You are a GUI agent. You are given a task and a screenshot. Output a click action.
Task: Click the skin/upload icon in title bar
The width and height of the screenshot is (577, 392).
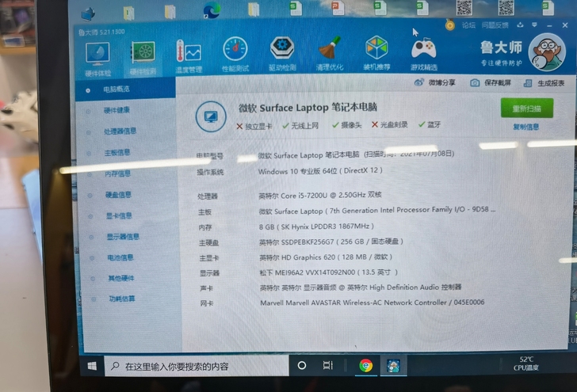[520, 25]
